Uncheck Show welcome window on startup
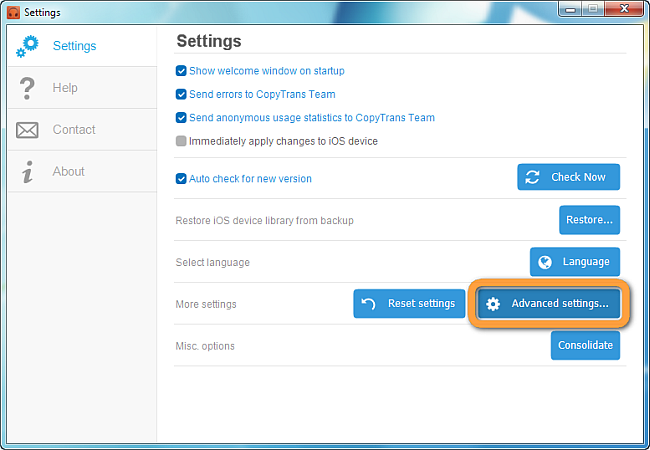The height and width of the screenshot is (450, 650). pyautogui.click(x=181, y=71)
